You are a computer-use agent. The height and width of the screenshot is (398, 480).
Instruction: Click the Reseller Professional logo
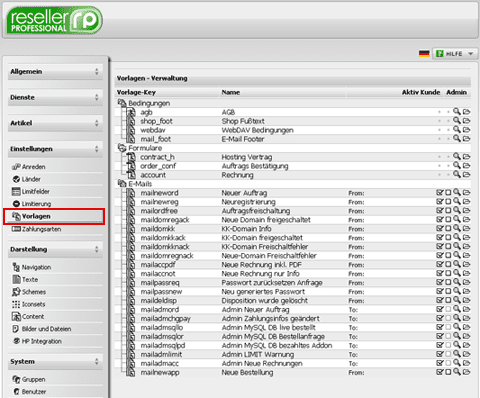point(54,20)
